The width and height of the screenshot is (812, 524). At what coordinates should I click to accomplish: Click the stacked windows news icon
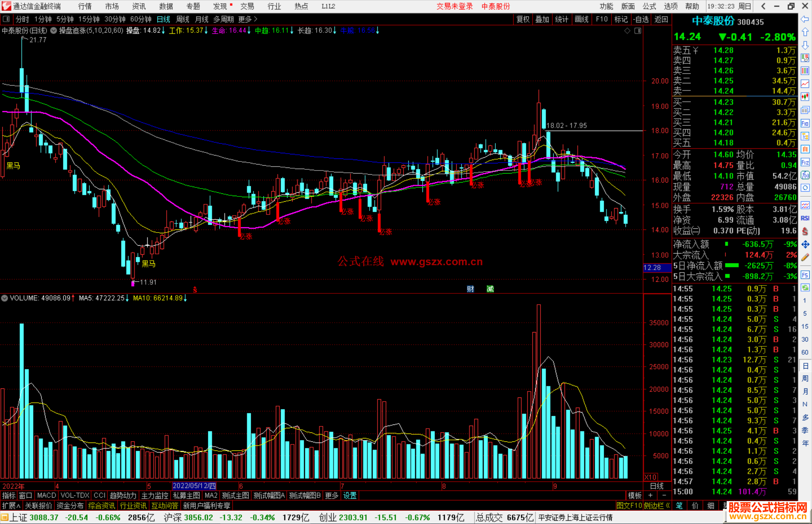(805, 110)
